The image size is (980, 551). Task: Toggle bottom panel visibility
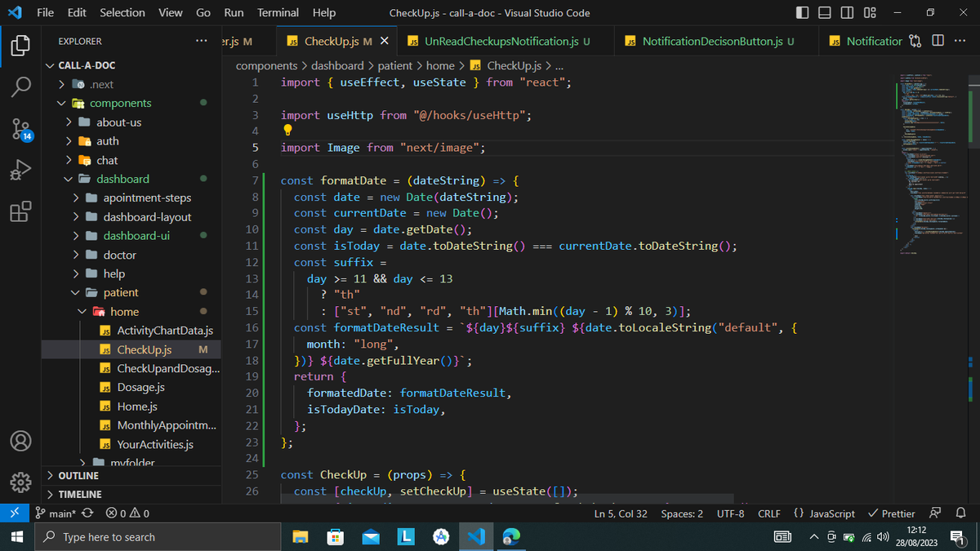tap(825, 13)
